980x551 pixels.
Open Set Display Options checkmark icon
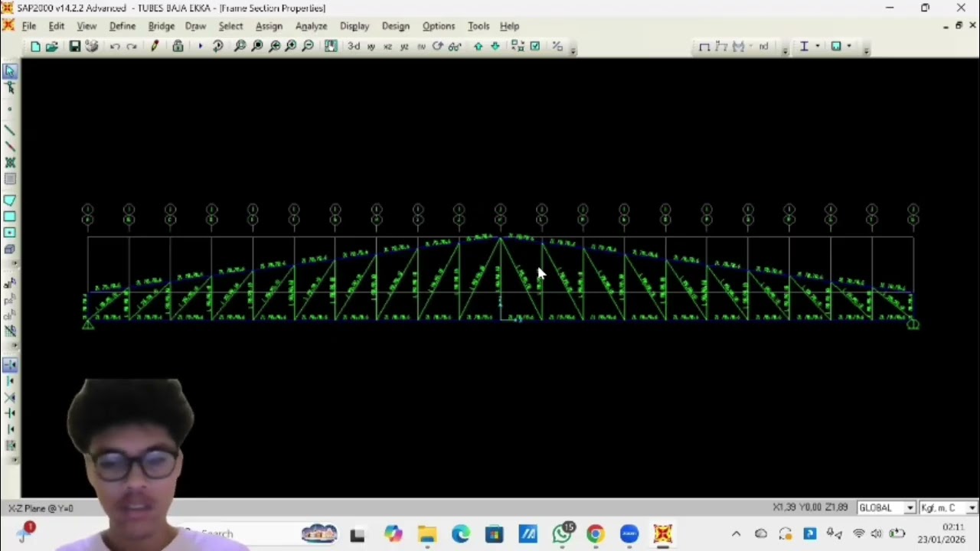click(535, 47)
